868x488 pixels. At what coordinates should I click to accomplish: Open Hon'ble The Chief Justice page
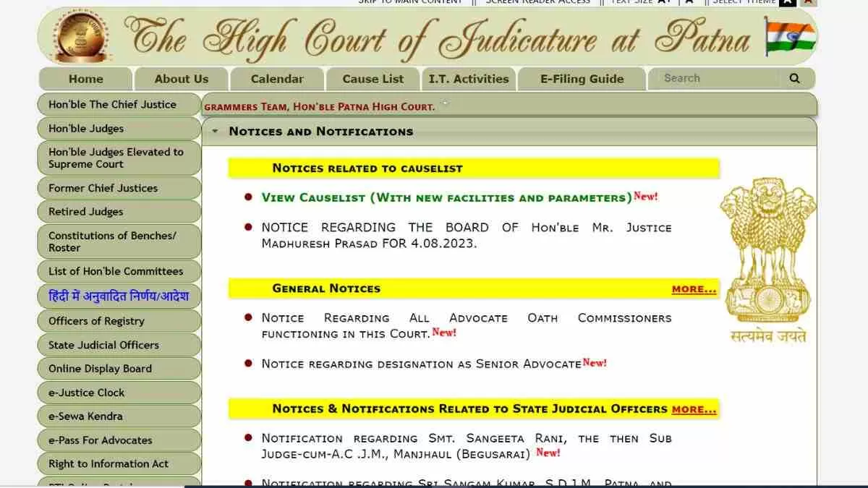119,104
